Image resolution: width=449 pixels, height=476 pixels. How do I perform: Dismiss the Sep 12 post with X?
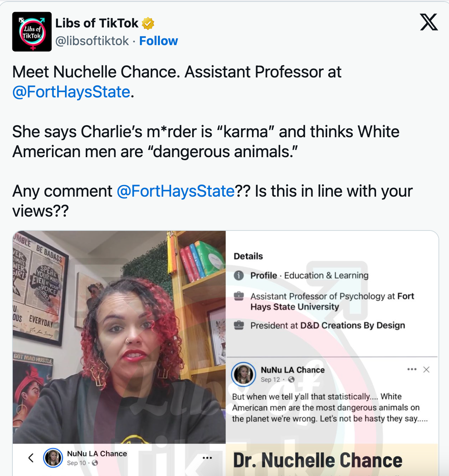click(x=426, y=370)
